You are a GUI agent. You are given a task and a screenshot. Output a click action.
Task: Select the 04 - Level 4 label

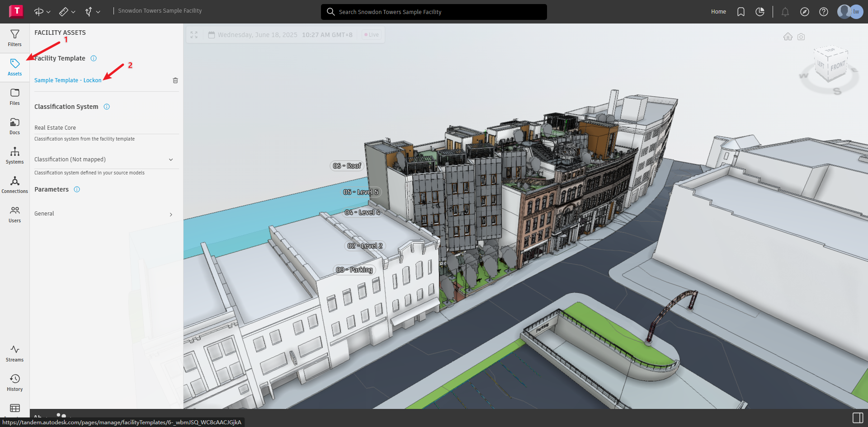[x=363, y=212]
